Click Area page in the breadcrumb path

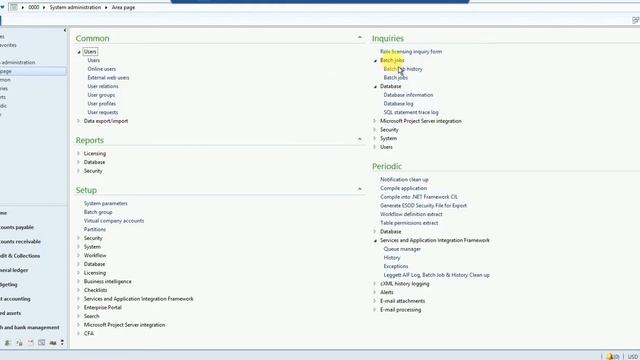(123, 7)
